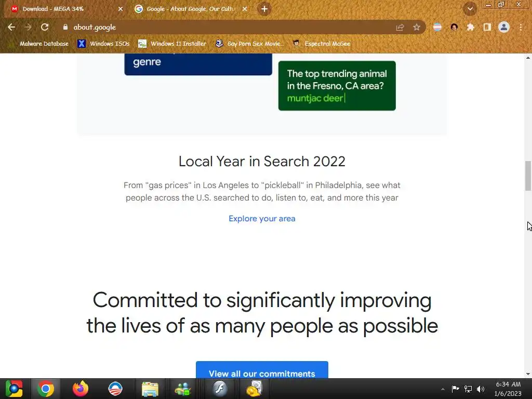Close the MEGA download tab
The height and width of the screenshot is (399, 532).
121,9
